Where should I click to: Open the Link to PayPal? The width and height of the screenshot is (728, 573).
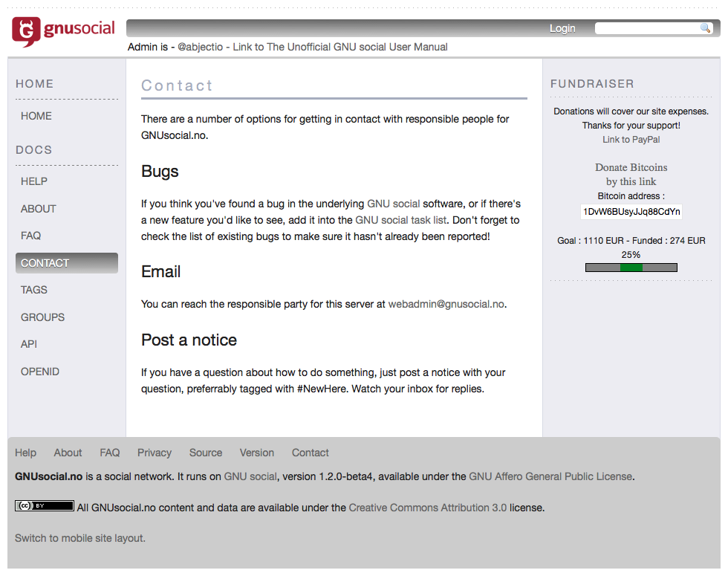click(x=631, y=139)
